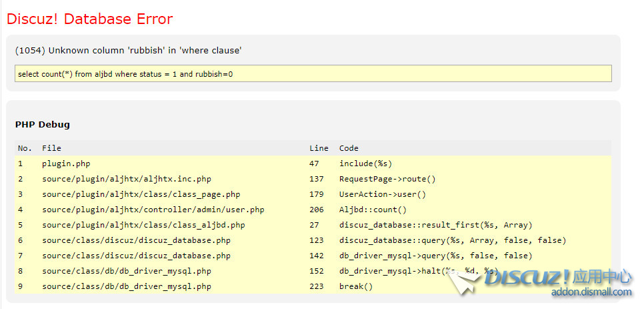This screenshot has height=309, width=644.
Task: Select the class_aljbd.php file path
Action: pyautogui.click(x=143, y=225)
